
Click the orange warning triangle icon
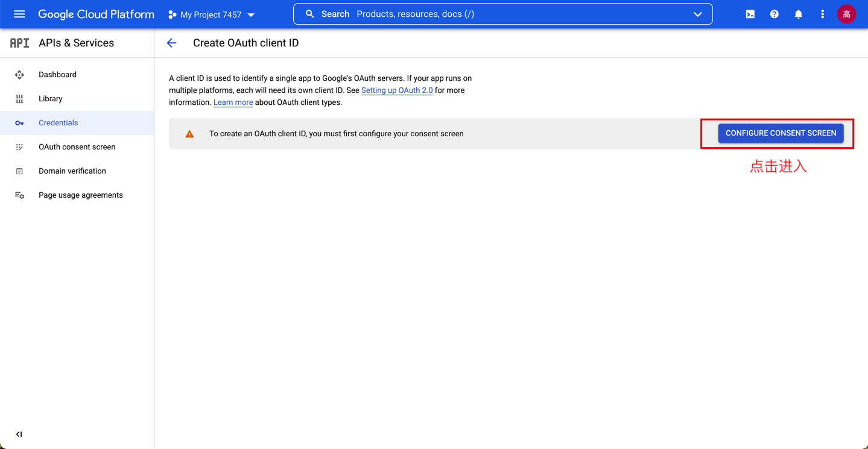[189, 134]
